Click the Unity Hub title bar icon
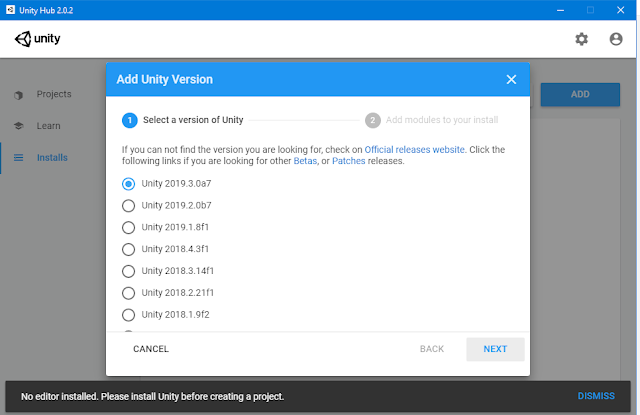This screenshot has height=415, width=640. click(x=10, y=9)
